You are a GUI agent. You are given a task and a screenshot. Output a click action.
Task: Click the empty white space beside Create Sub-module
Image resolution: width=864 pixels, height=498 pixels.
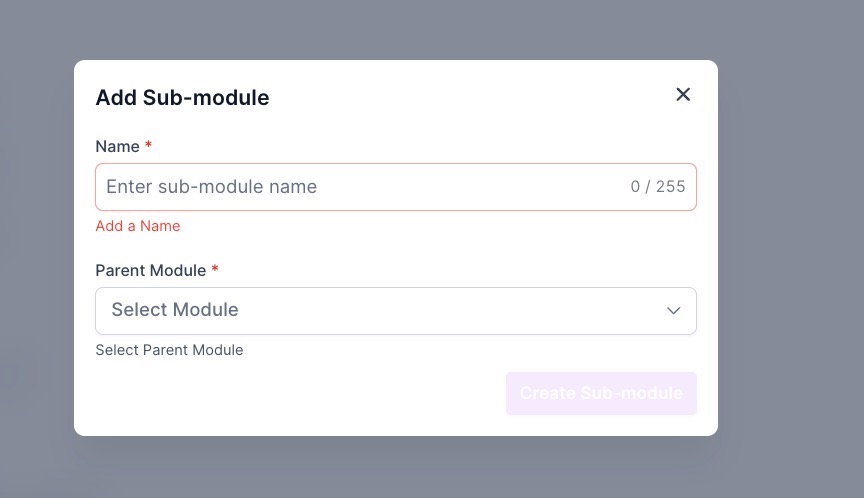tap(300, 393)
